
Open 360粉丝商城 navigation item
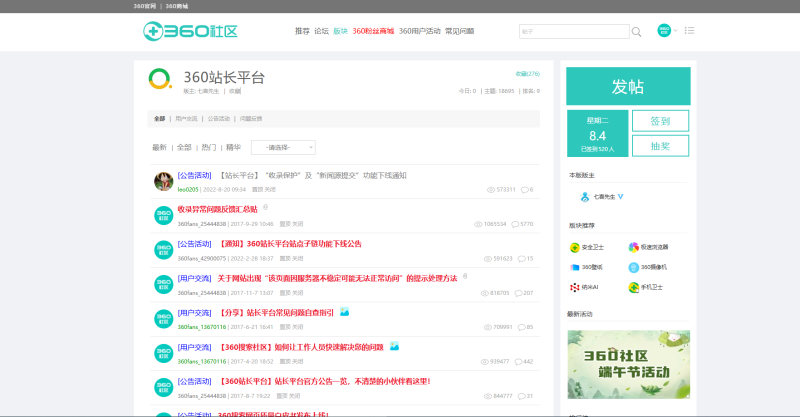(x=373, y=31)
